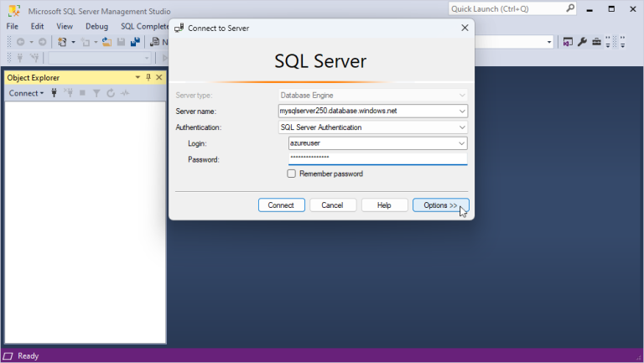Click the Cancel button
Image resolution: width=644 pixels, height=363 pixels.
click(x=333, y=205)
